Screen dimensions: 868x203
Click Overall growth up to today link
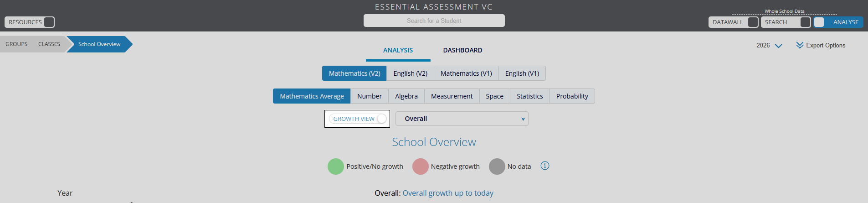pos(448,193)
